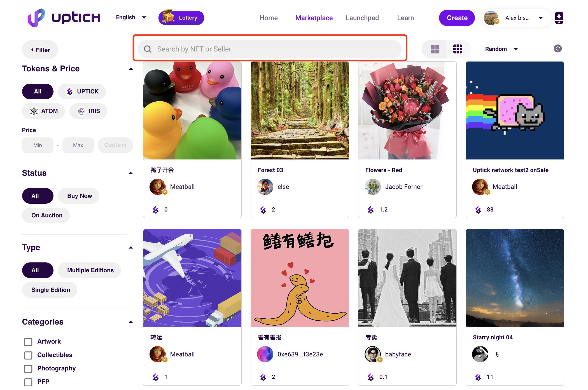Click the refresh listings icon
The width and height of the screenshot is (588, 390).
(557, 49)
